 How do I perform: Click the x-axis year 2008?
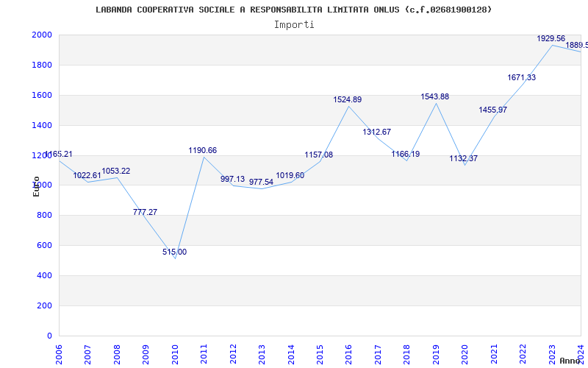pos(117,355)
